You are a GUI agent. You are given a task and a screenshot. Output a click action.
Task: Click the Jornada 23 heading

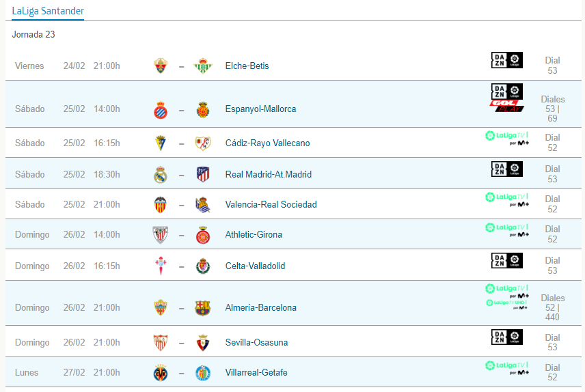tap(33, 34)
